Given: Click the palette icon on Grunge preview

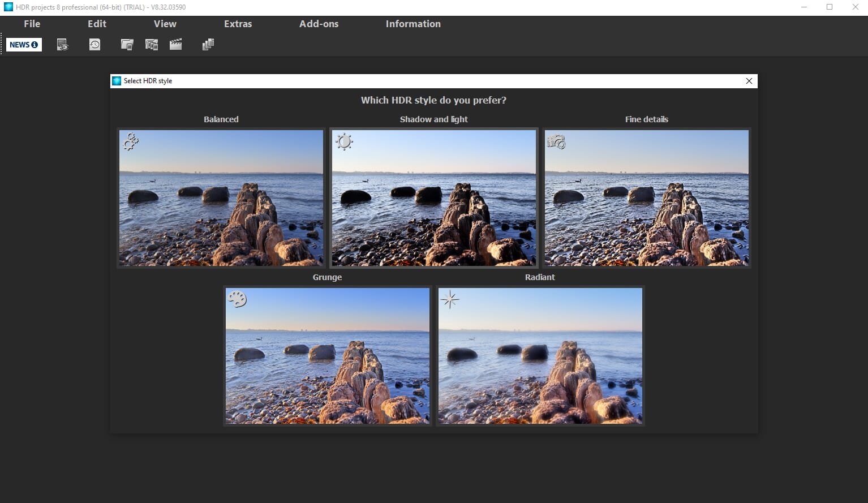Looking at the screenshot, I should [237, 299].
